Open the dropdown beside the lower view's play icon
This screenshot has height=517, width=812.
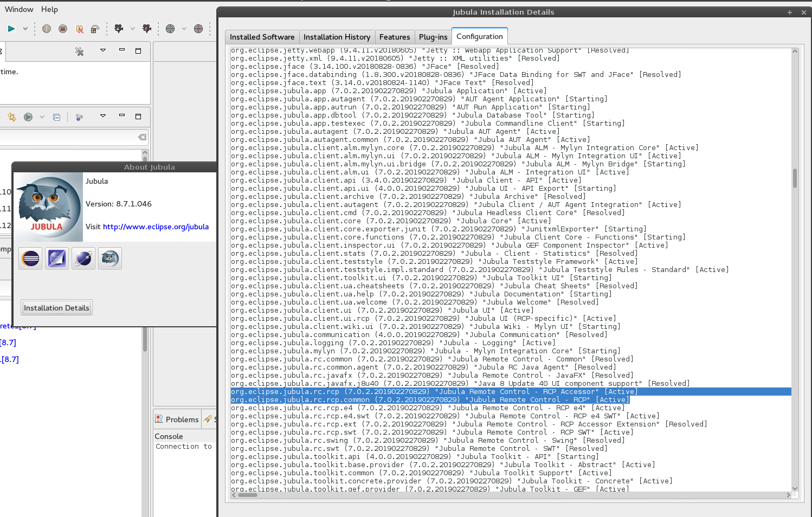(42, 117)
